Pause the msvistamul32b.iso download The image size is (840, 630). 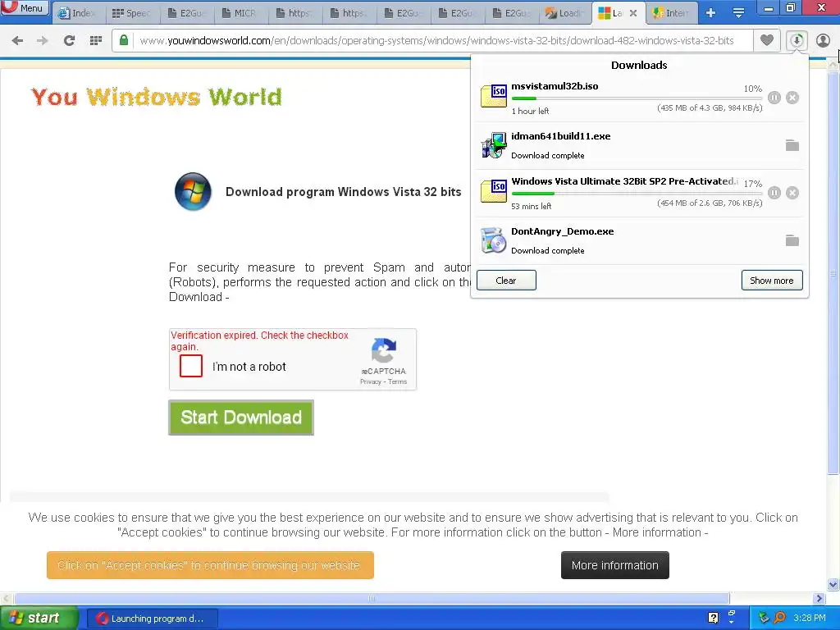(774, 98)
